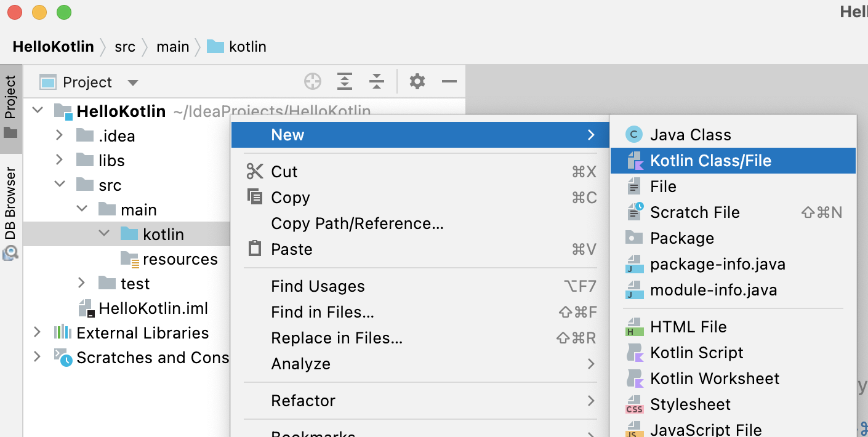Hide the Project tool window with minus icon
The width and height of the screenshot is (868, 437).
pos(449,81)
